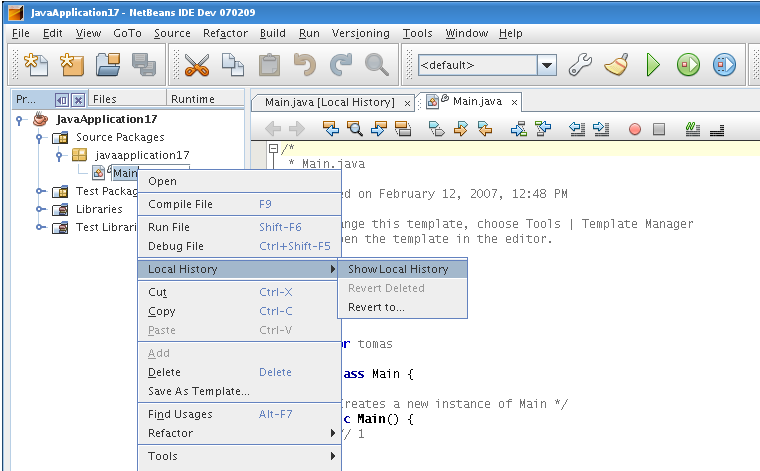Viewport: 760px width, 471px height.
Task: Choose Save As Template... in context menu
Action: click(x=239, y=391)
